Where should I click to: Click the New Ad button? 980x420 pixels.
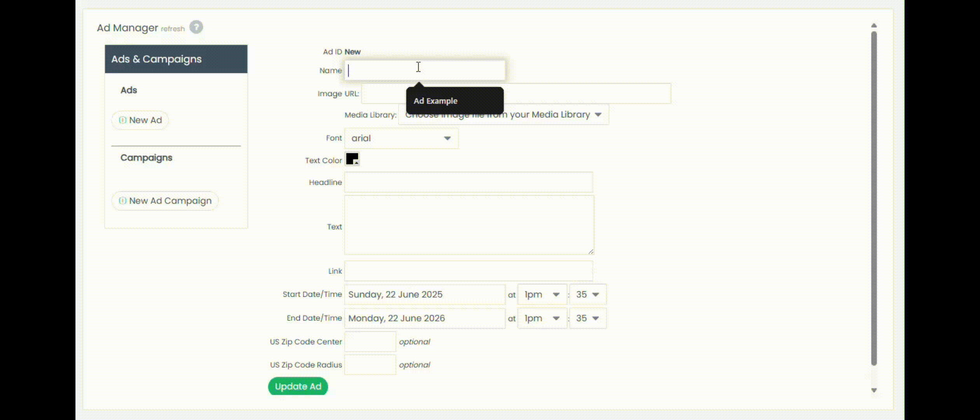[140, 120]
